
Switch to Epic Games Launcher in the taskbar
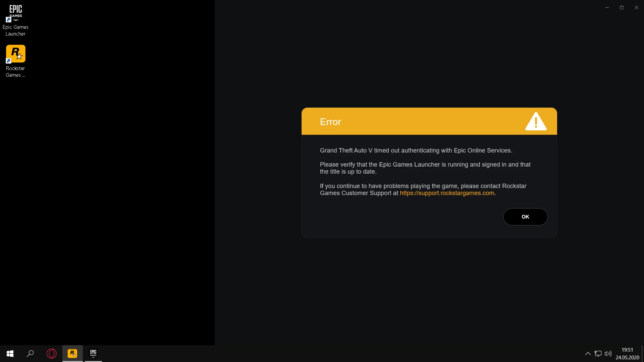pyautogui.click(x=93, y=354)
